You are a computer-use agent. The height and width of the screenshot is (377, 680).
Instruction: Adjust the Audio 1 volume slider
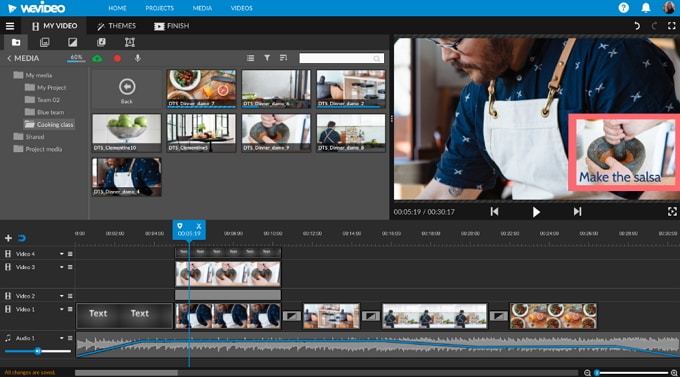click(38, 351)
